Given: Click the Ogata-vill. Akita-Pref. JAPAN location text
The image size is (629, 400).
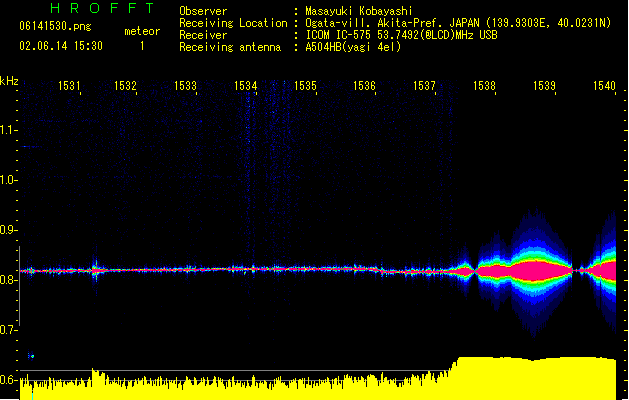Looking at the screenshot, I should pyautogui.click(x=458, y=23).
